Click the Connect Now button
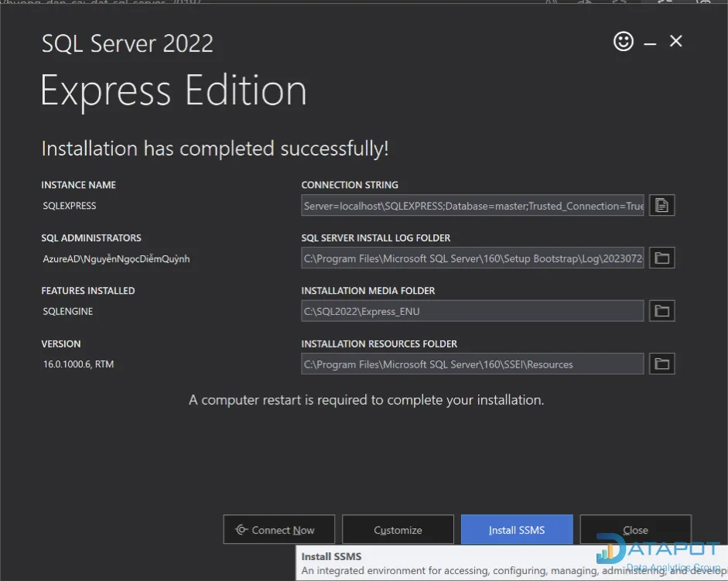This screenshot has width=728, height=581. 279,529
